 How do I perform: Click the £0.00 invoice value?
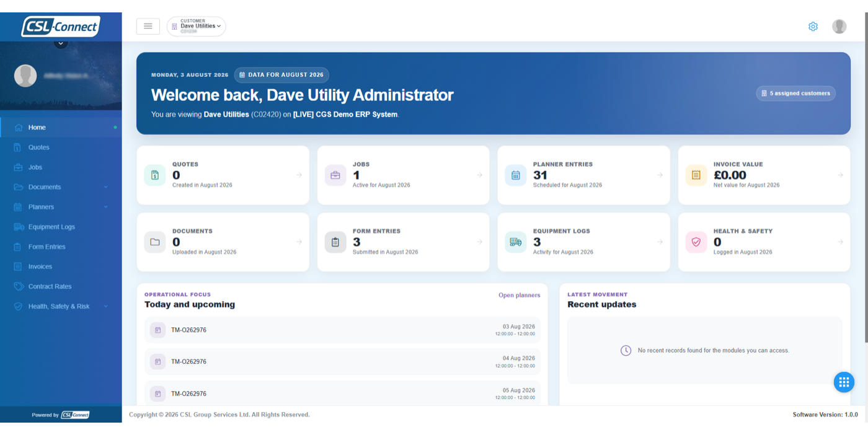coord(730,175)
